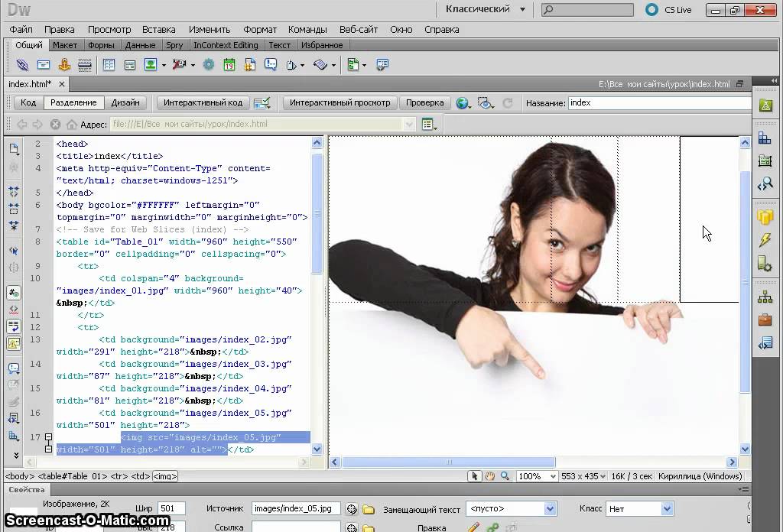Insert a named anchor (anchor icon)
Image resolution: width=783 pixels, height=532 pixels.
pos(64,64)
